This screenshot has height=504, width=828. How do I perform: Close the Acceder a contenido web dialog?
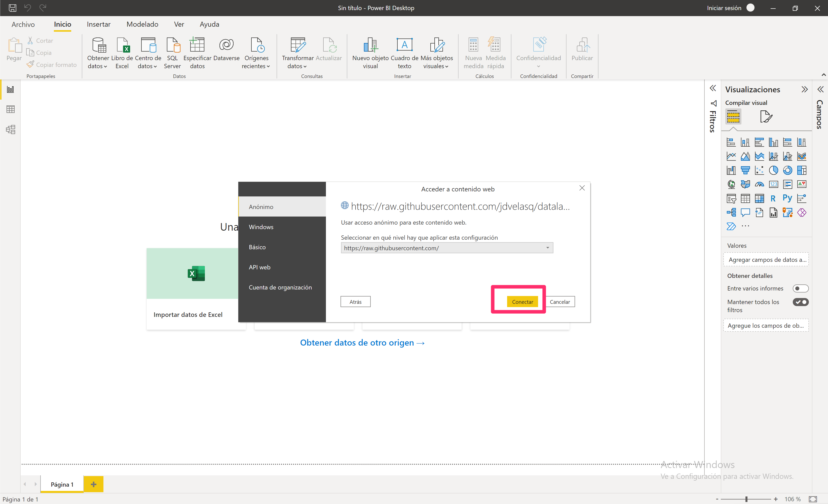[582, 188]
